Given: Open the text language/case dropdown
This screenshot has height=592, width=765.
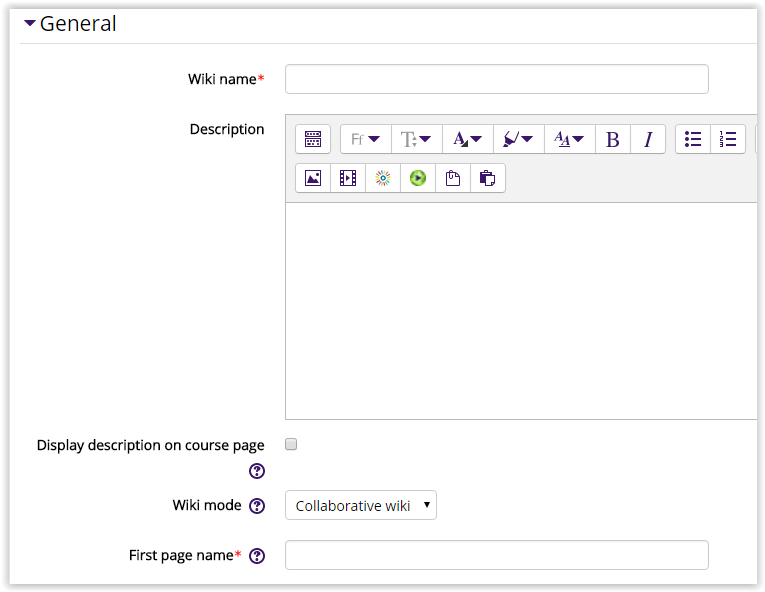Looking at the screenshot, I should coord(570,139).
